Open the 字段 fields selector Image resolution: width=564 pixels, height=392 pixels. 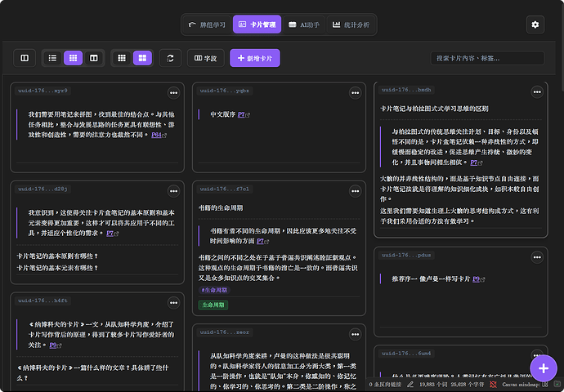coord(206,58)
